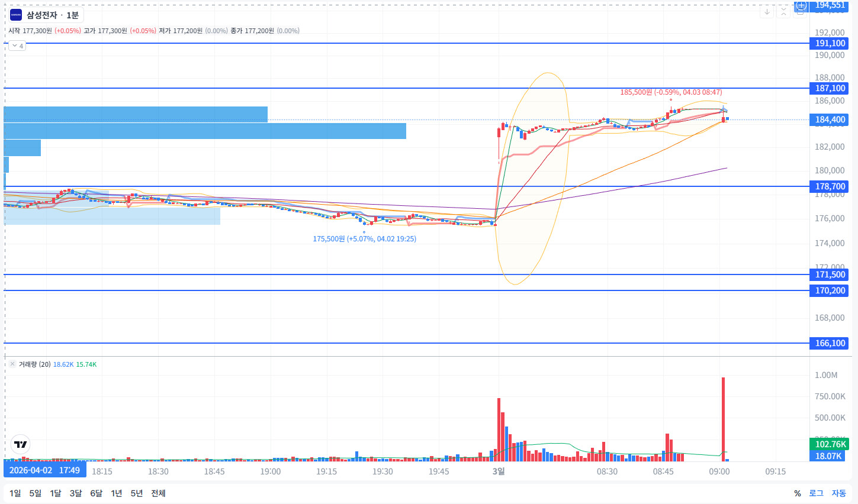This screenshot has width=858, height=504.
Task: Click the 18.62K volume value
Action: 63,364
